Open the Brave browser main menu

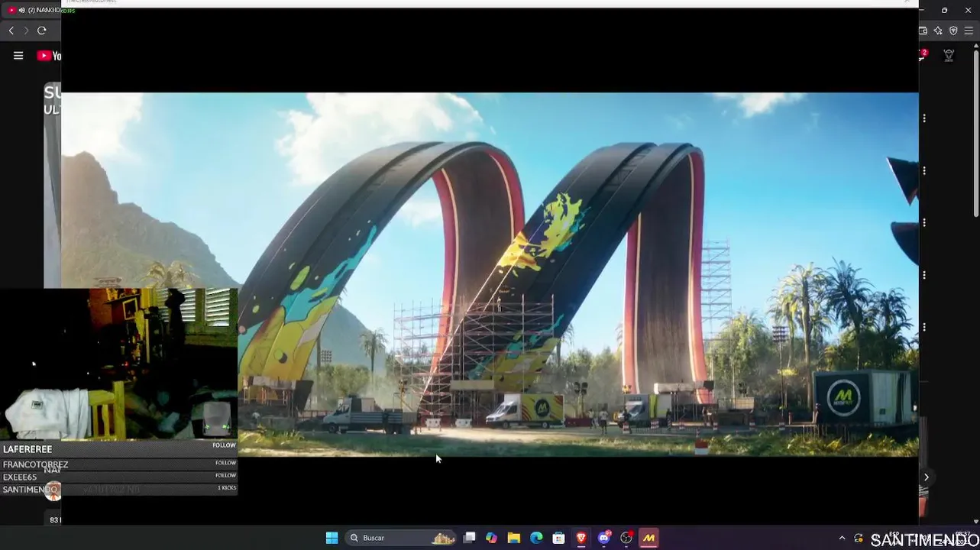969,31
